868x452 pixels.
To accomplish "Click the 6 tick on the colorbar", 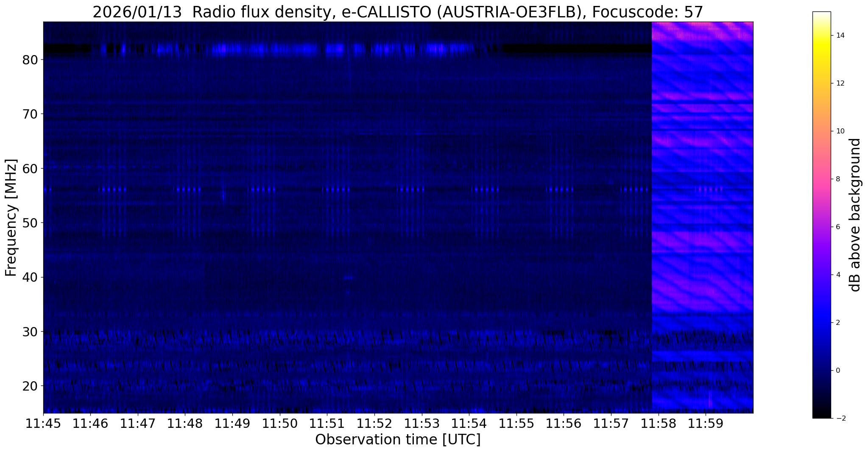I will (837, 227).
